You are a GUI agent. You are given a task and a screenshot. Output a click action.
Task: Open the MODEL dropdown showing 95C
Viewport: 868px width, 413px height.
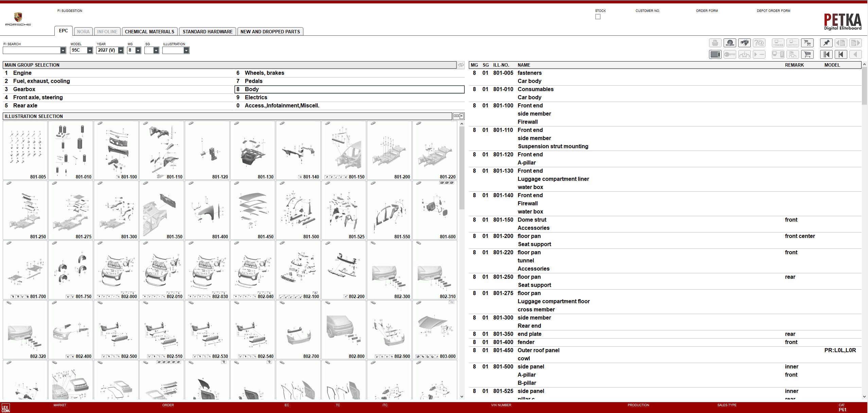(90, 50)
